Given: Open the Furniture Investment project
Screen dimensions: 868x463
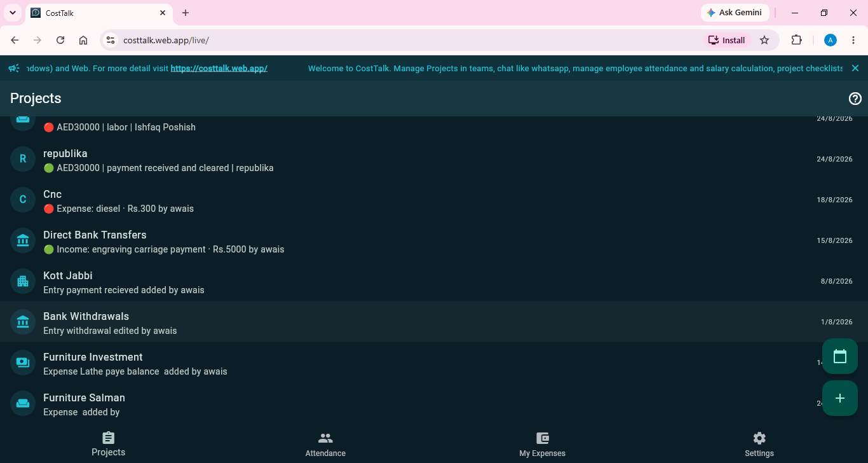Looking at the screenshot, I should tap(434, 363).
